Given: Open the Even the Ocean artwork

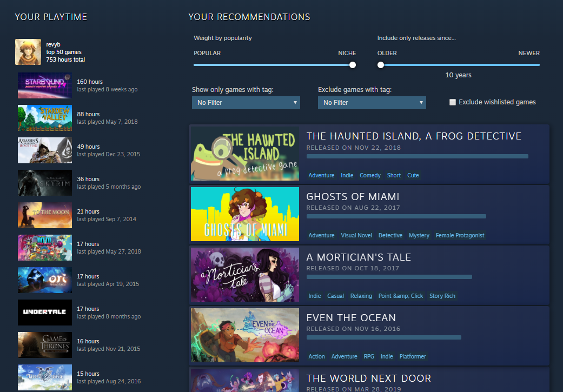Looking at the screenshot, I should (x=245, y=335).
